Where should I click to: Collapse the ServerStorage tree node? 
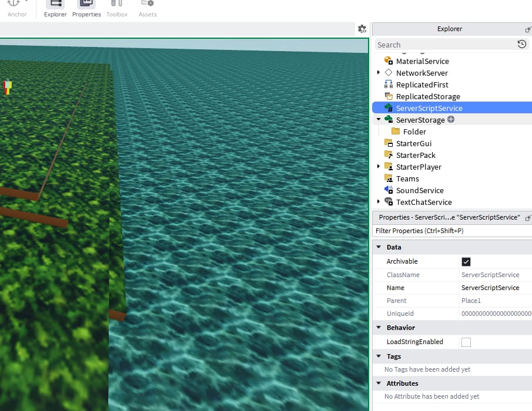379,119
